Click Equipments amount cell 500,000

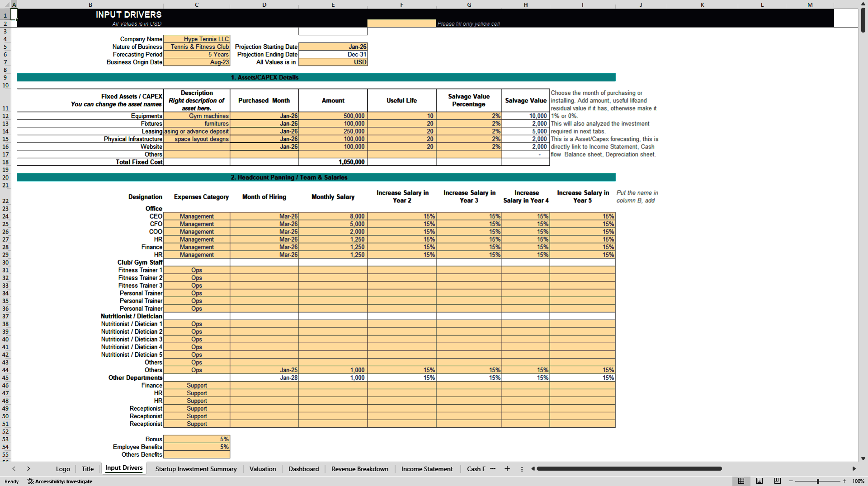tap(333, 116)
